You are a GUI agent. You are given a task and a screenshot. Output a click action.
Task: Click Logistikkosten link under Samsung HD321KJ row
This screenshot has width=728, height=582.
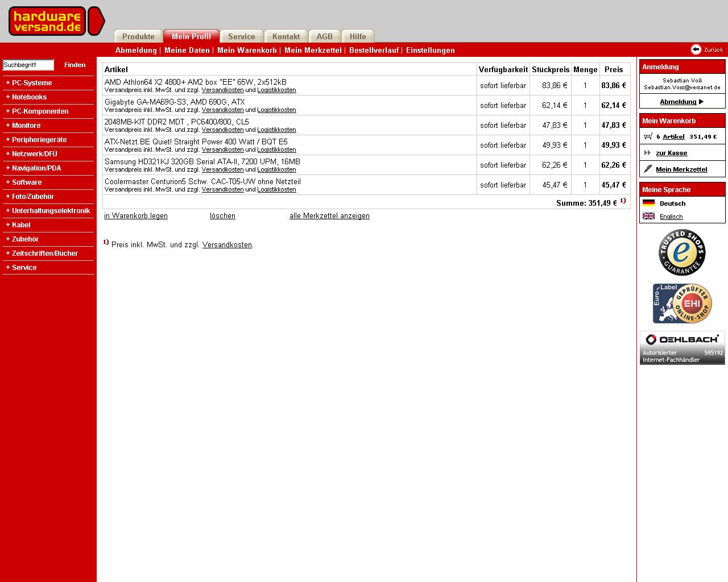tap(276, 169)
